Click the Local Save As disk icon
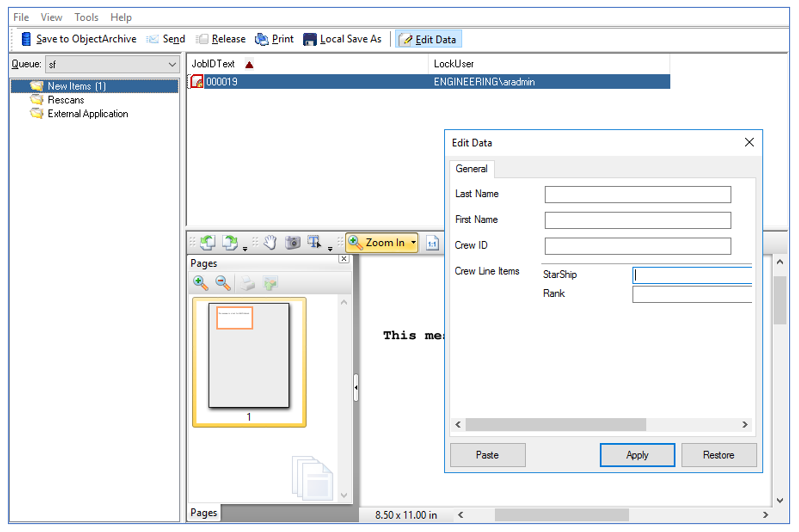This screenshot has width=799, height=532. (309, 39)
